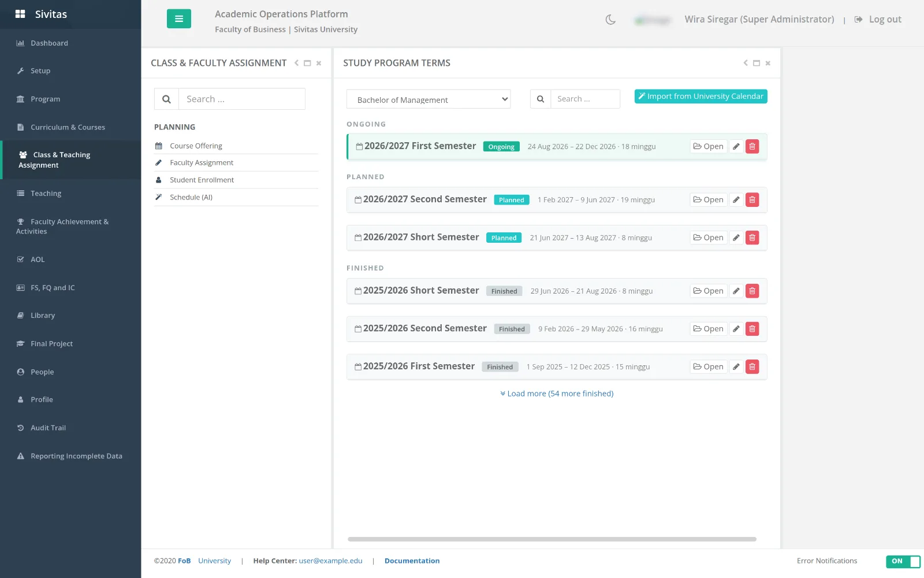Load more finished terms
Screen dimensions: 924x578
tap(557, 394)
